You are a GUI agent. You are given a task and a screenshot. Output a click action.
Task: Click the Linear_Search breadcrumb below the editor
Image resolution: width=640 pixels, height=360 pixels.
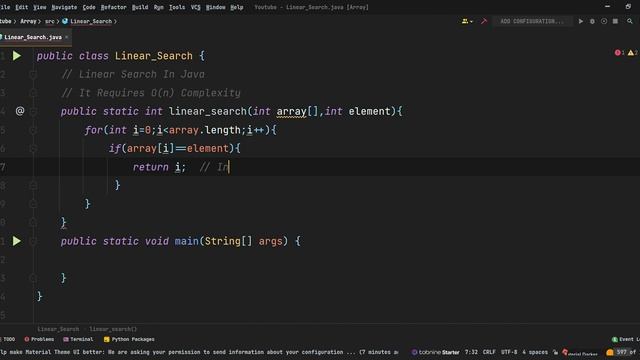58,329
